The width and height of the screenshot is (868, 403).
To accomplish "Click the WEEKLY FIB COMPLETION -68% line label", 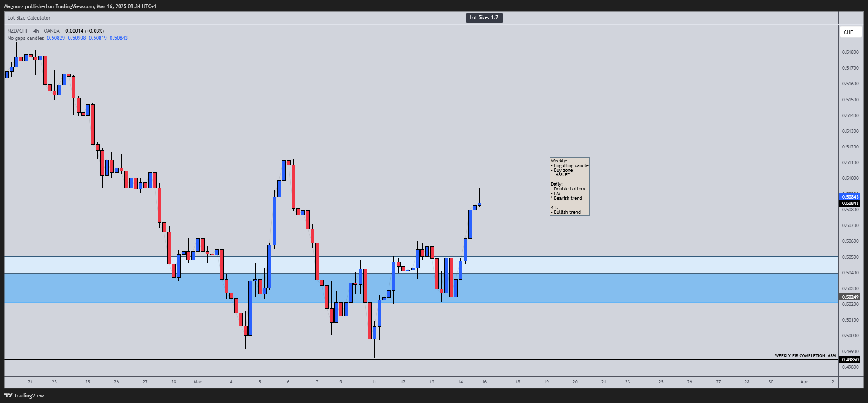I will click(x=805, y=356).
